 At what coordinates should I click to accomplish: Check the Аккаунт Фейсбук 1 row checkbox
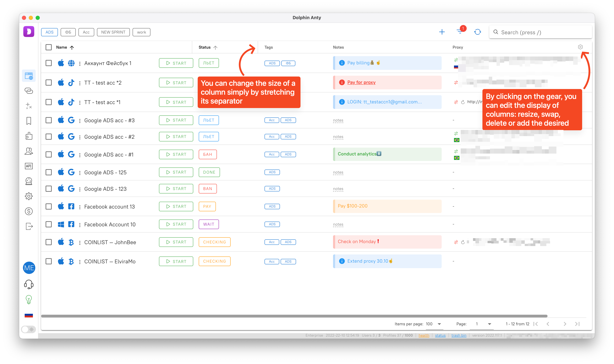coord(49,63)
